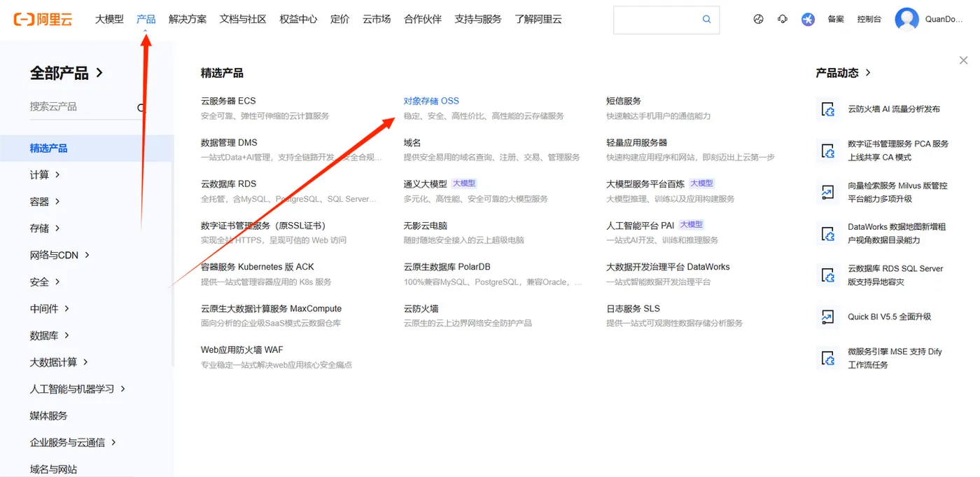Click icon beside 云数据库 RDS SQL Server news
The width and height of the screenshot is (980, 477).
pos(828,275)
